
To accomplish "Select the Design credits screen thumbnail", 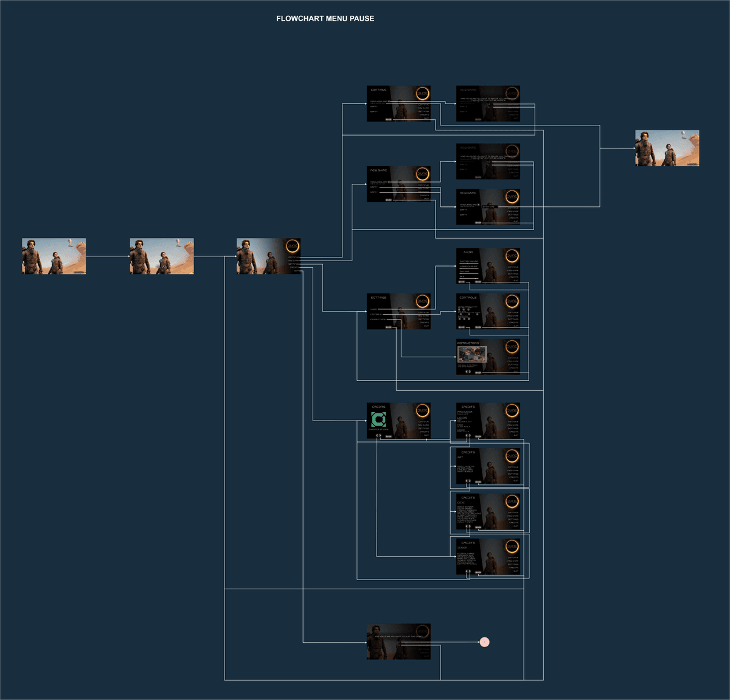I will click(488, 556).
